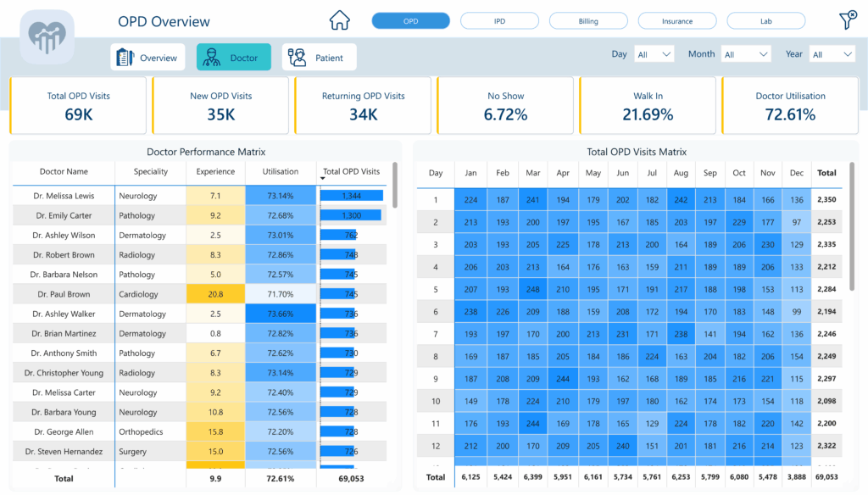The width and height of the screenshot is (868, 495).
Task: Open the Billing tab
Action: tap(588, 21)
